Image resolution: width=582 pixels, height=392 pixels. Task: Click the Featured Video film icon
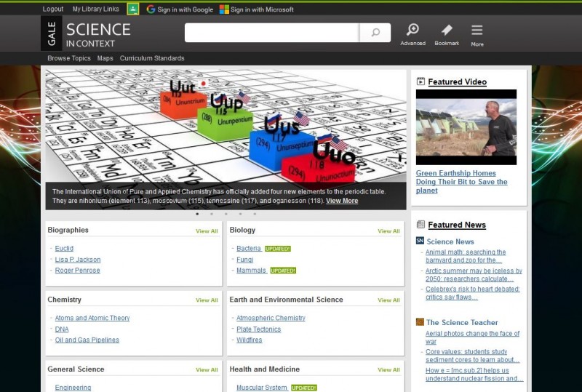(420, 81)
